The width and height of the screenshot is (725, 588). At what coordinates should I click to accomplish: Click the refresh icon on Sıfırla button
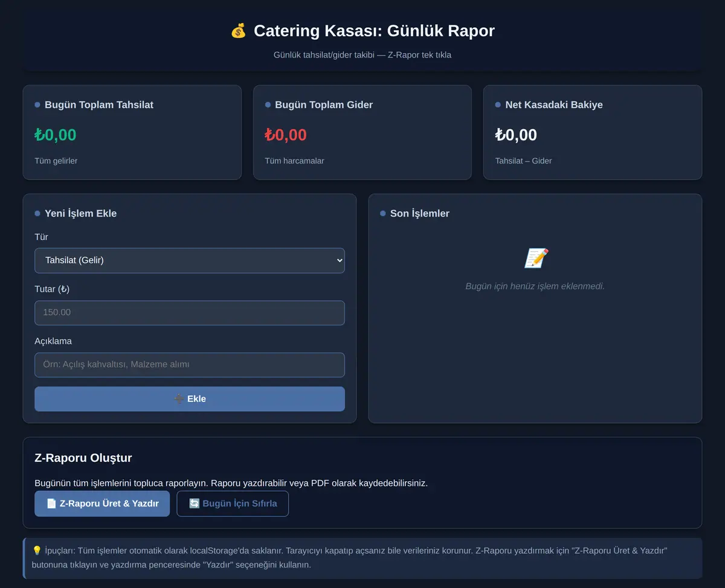pyautogui.click(x=195, y=503)
